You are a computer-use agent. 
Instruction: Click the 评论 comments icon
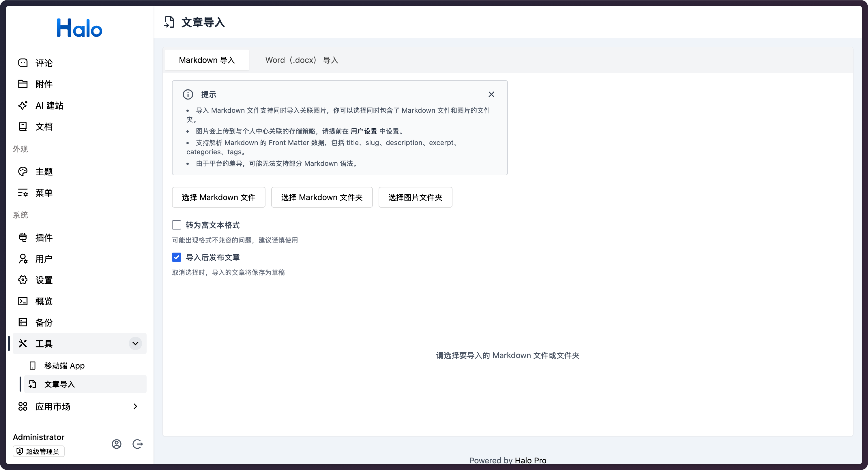click(x=23, y=63)
